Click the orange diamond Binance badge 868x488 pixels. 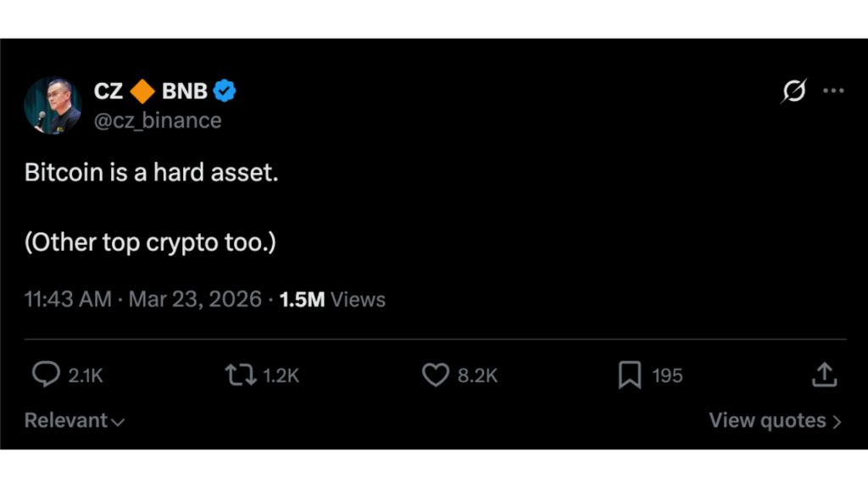[x=142, y=91]
